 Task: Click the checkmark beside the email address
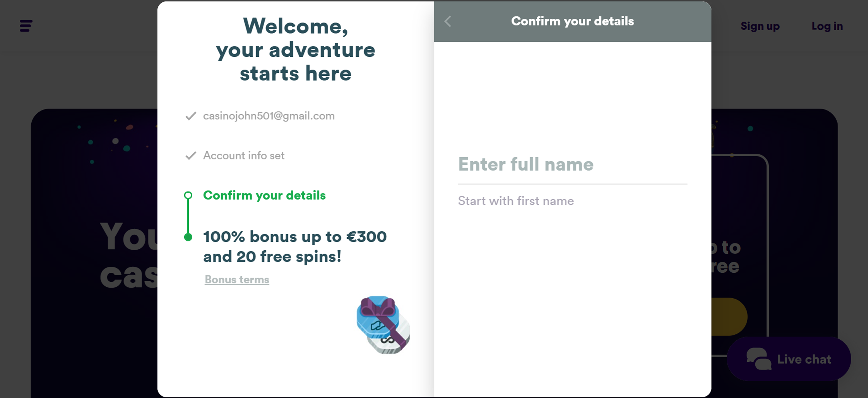(x=191, y=116)
